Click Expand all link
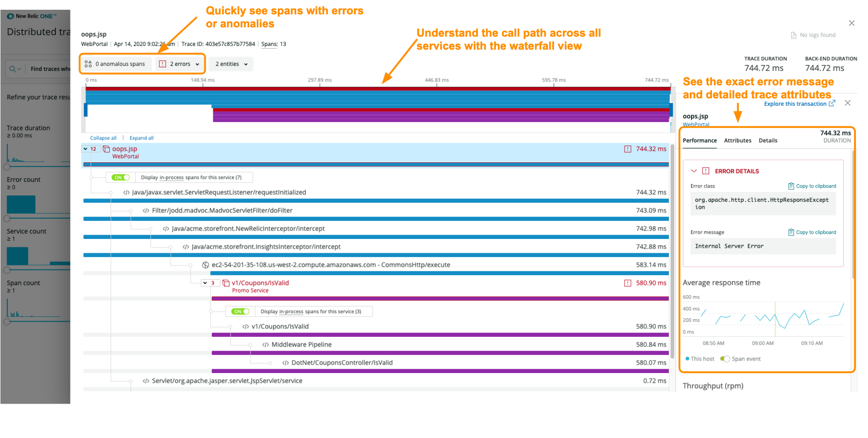 pos(142,138)
